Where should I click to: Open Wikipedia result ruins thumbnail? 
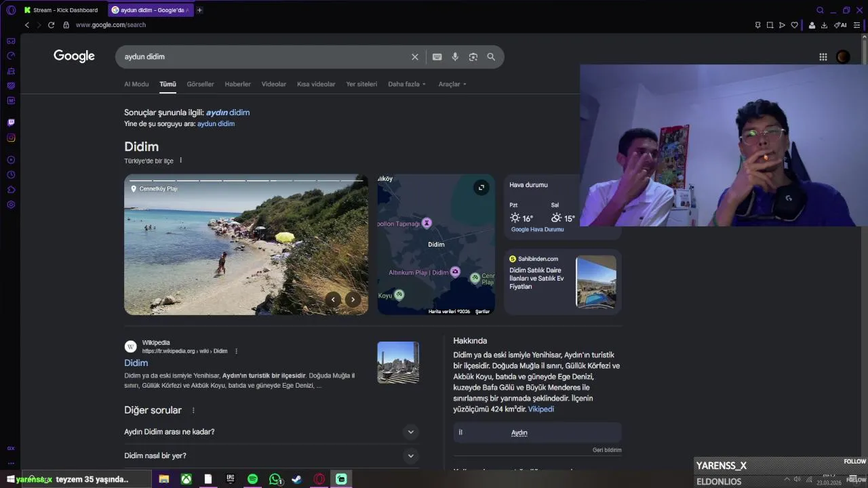(398, 363)
